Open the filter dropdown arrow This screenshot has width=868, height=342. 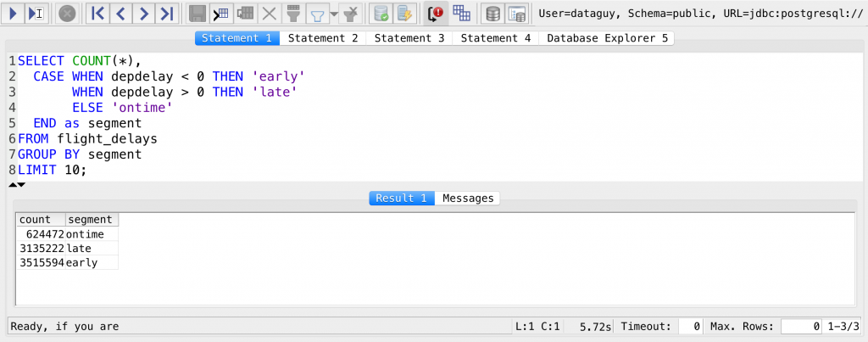click(333, 14)
